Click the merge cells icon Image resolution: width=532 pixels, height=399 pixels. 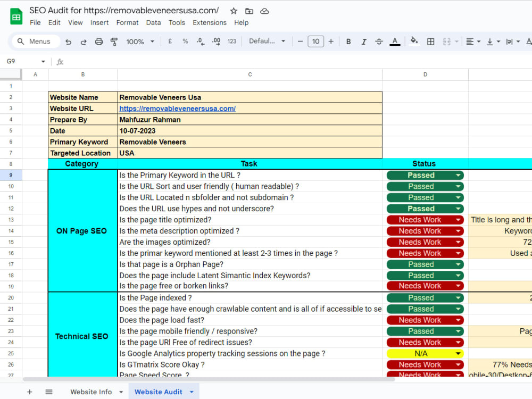click(x=446, y=41)
